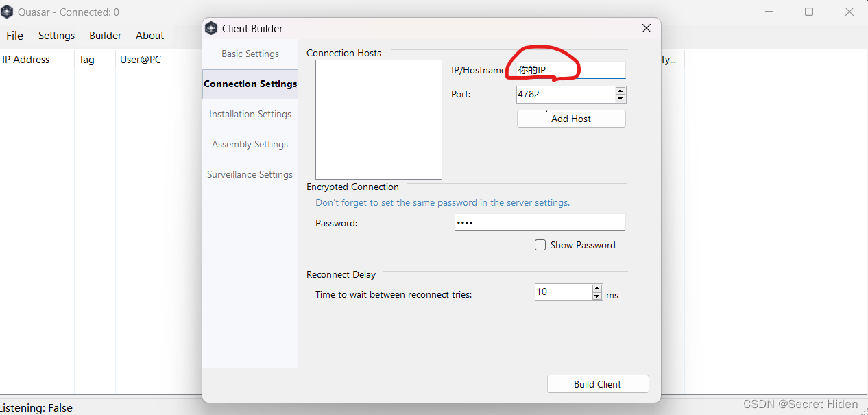Go to Installation Settings tab
Image resolution: width=868 pixels, height=415 pixels.
point(250,114)
